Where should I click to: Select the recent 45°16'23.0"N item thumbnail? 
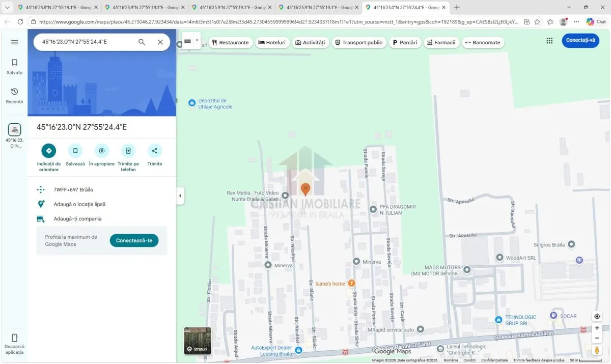click(x=14, y=129)
